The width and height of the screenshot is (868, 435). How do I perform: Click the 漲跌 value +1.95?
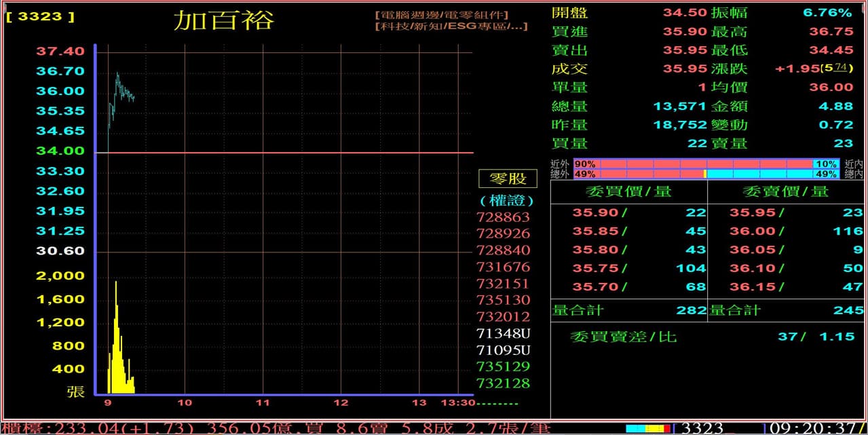click(x=797, y=69)
